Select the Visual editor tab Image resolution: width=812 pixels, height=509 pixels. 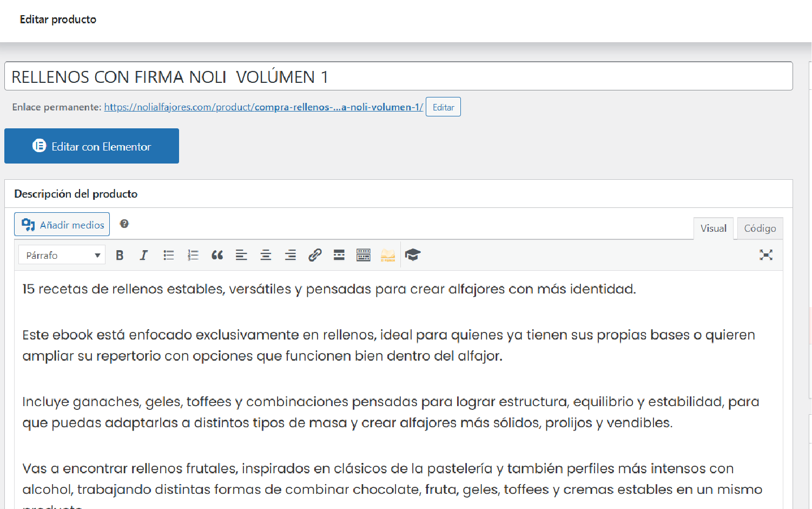pyautogui.click(x=714, y=229)
